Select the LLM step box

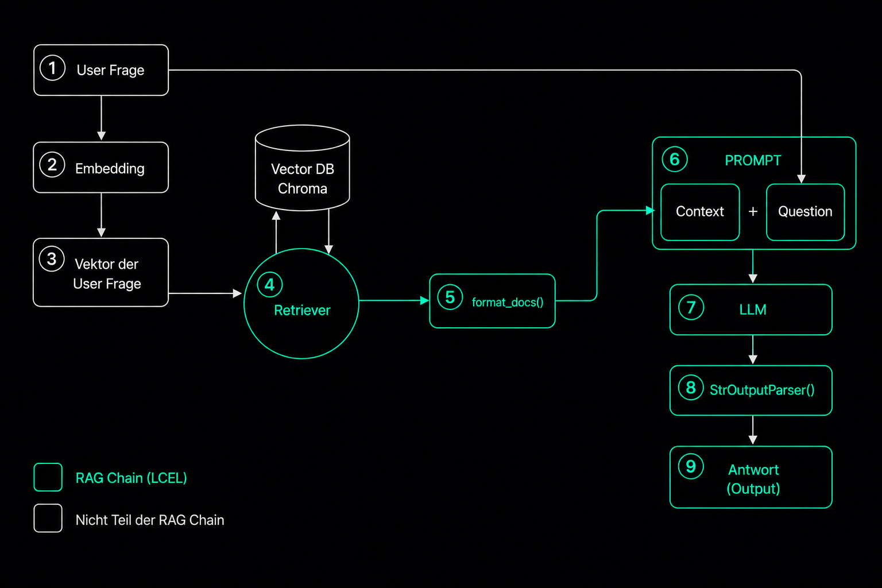(x=751, y=310)
